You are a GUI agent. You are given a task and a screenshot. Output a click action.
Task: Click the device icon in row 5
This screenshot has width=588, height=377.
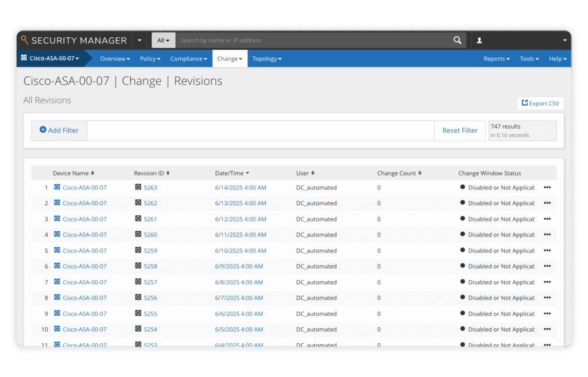[x=57, y=250]
